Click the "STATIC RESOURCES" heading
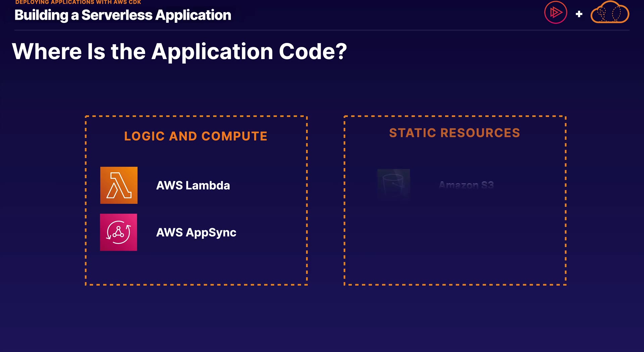 [x=454, y=133]
